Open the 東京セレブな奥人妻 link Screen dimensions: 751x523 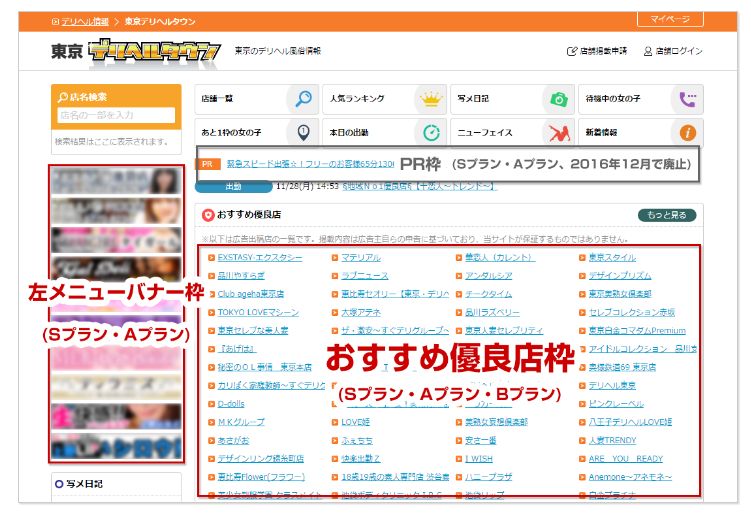point(253,330)
